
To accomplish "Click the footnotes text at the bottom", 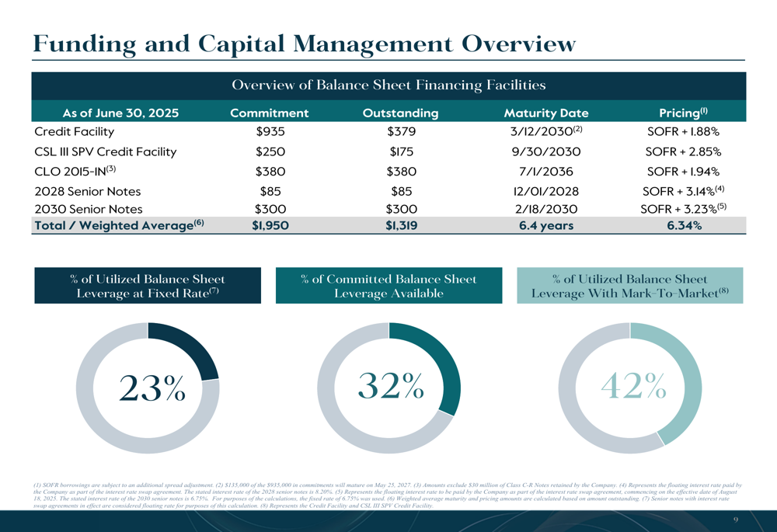I will click(388, 495).
